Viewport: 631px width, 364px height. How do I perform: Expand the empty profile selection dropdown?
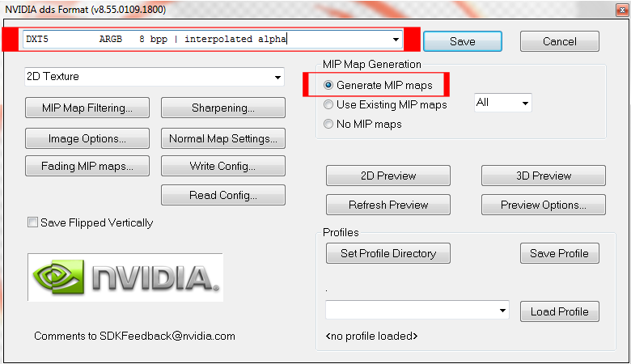(417, 310)
